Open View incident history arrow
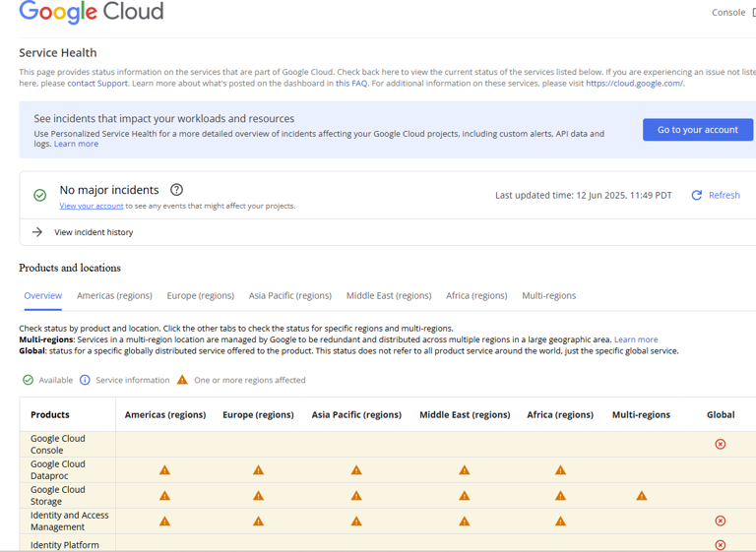Screen dimensions: 756x552 (x=37, y=232)
